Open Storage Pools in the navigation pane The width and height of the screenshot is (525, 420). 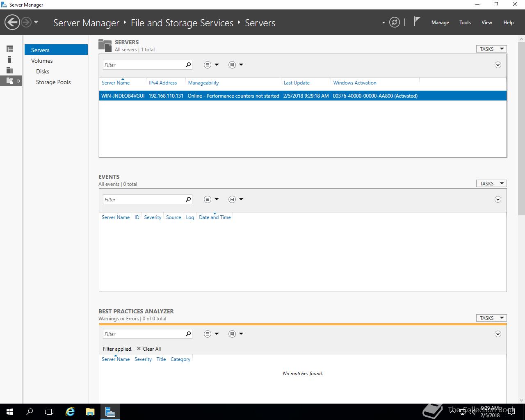click(x=53, y=82)
